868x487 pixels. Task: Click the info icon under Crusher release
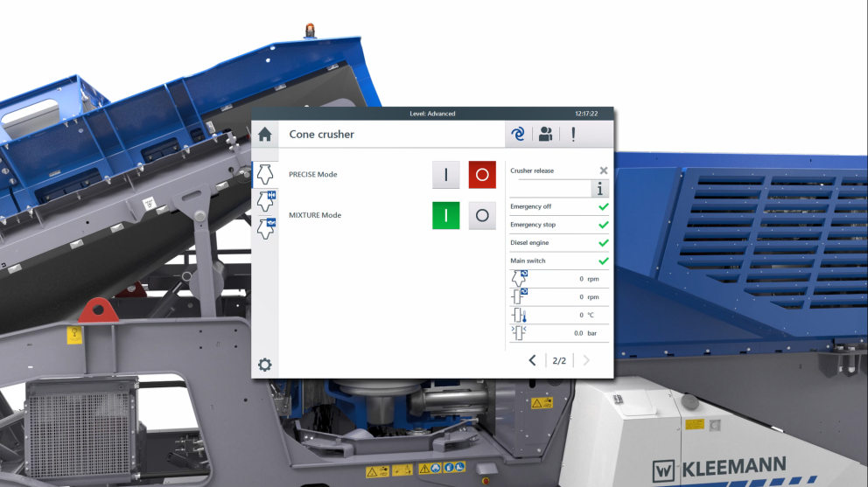pos(599,189)
